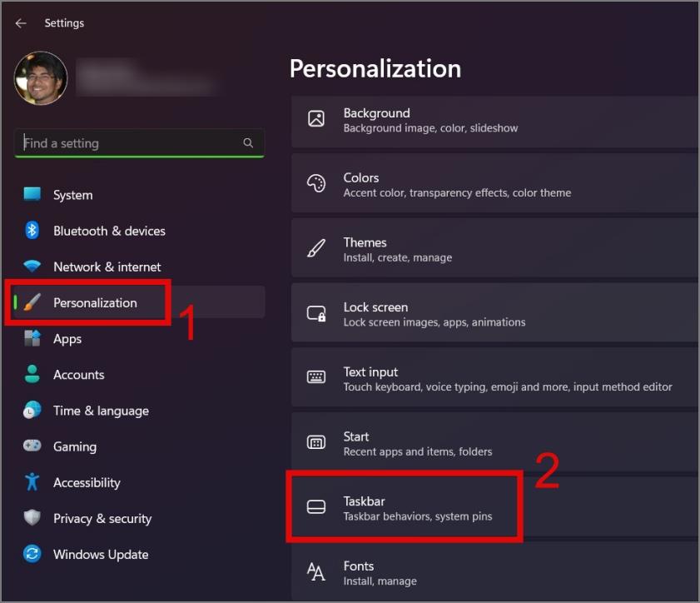Open the Gaming settings label
This screenshot has height=603, width=700.
[x=75, y=446]
